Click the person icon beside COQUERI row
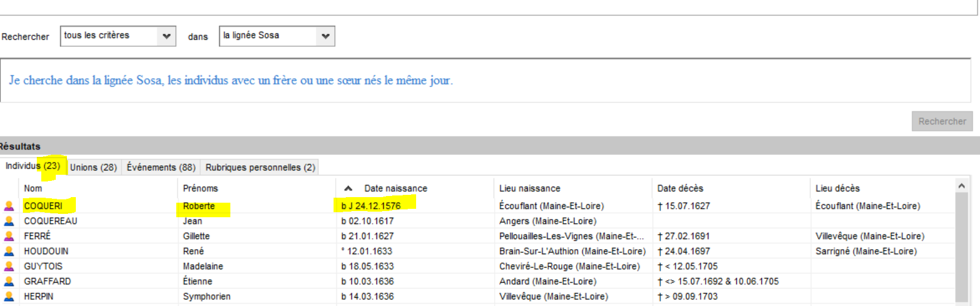The height and width of the screenshot is (306, 980). click(9, 206)
